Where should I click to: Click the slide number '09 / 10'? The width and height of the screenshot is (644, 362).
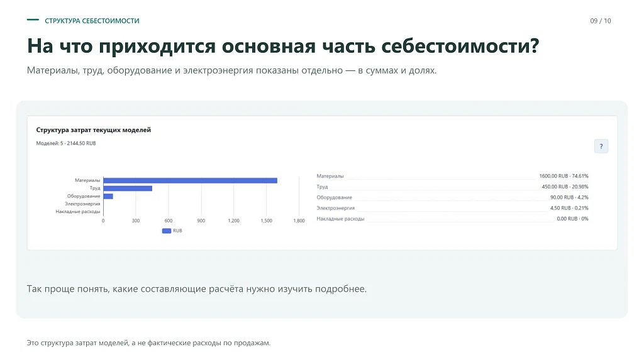point(601,21)
